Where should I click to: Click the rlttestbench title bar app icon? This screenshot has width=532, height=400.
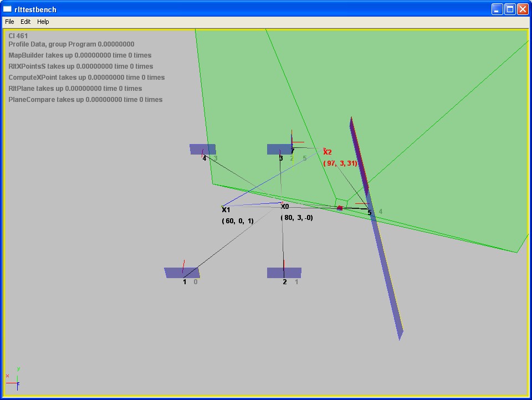point(7,9)
